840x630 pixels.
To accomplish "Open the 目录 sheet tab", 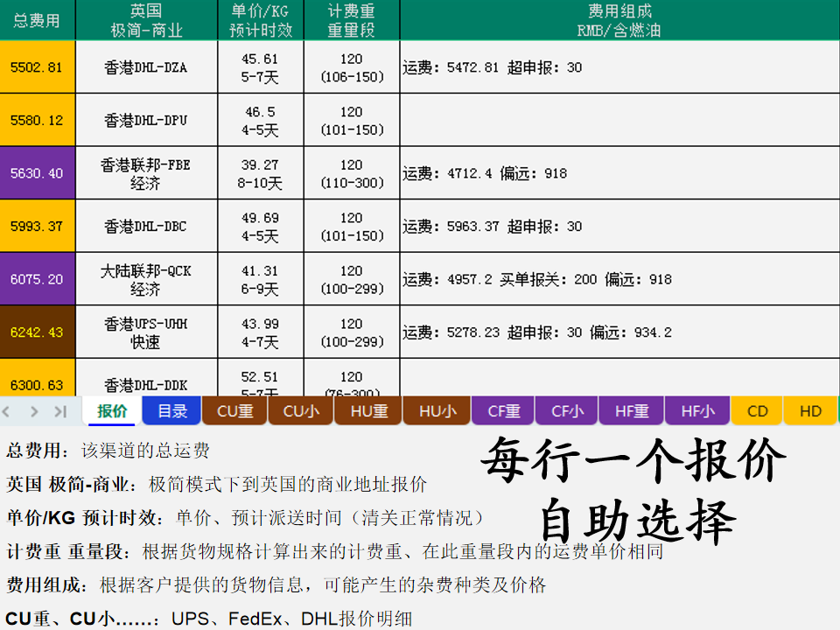I will [x=172, y=411].
